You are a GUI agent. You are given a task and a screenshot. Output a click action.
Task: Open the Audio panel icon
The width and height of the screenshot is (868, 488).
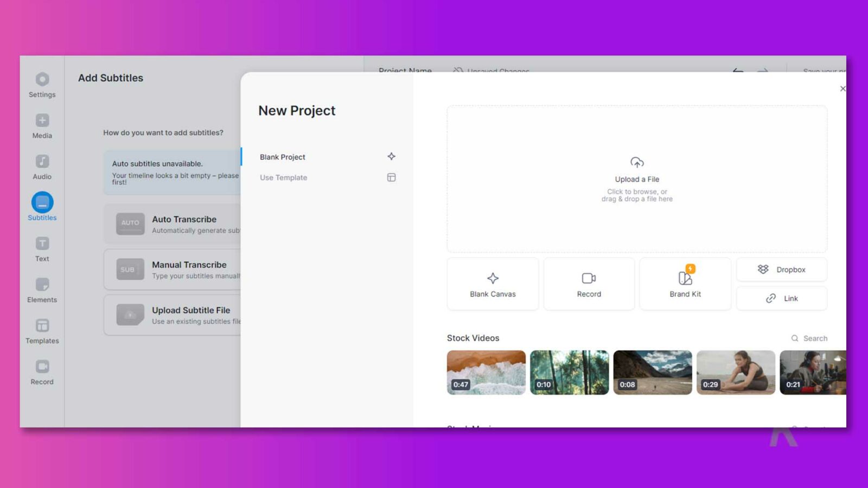pyautogui.click(x=42, y=162)
